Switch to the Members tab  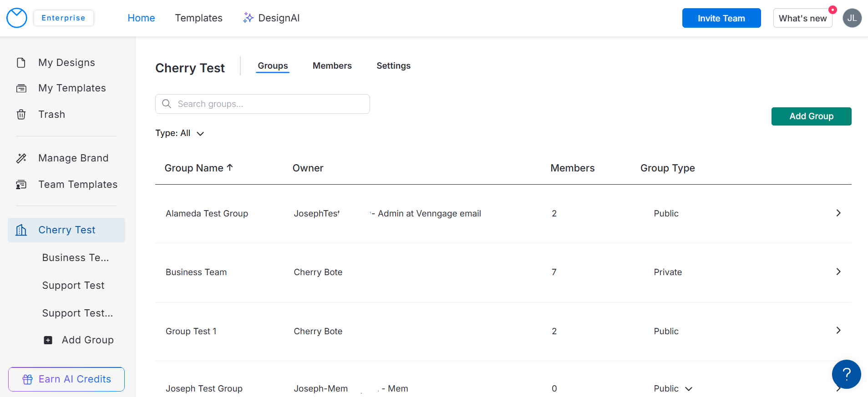point(332,65)
